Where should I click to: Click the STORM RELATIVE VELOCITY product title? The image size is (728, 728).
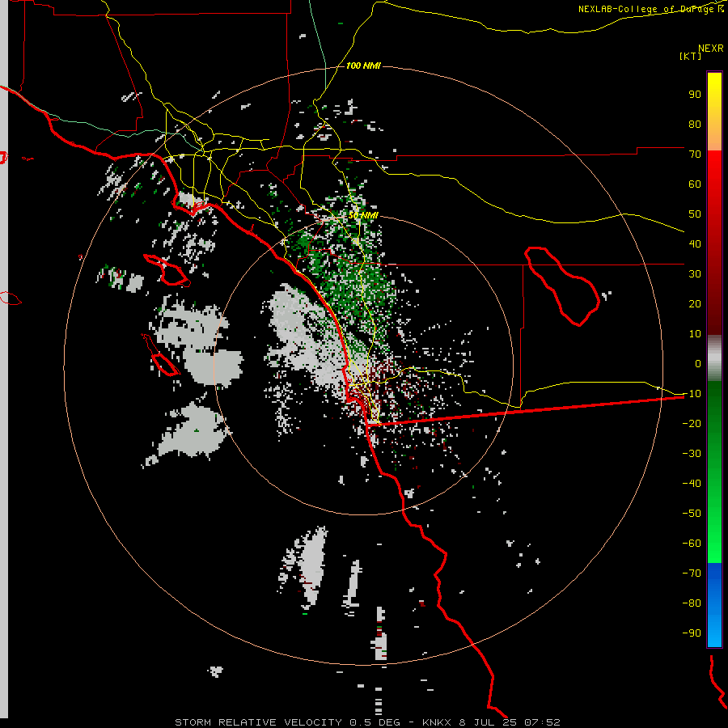point(260,722)
